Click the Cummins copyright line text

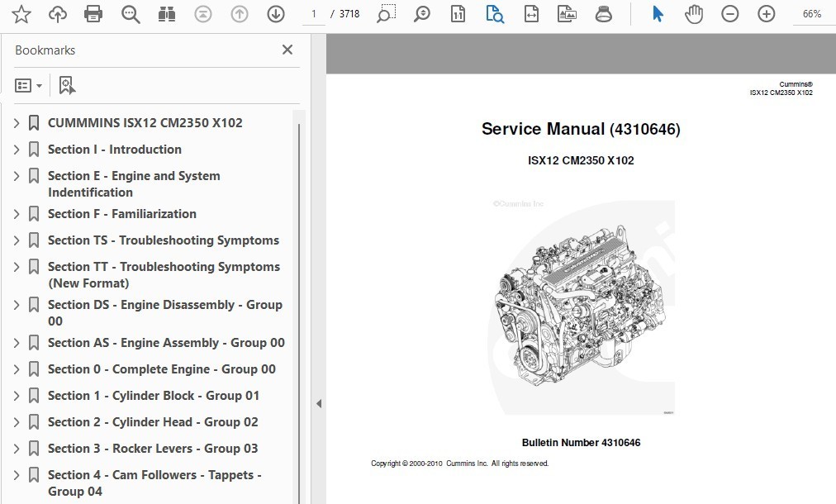point(459,464)
